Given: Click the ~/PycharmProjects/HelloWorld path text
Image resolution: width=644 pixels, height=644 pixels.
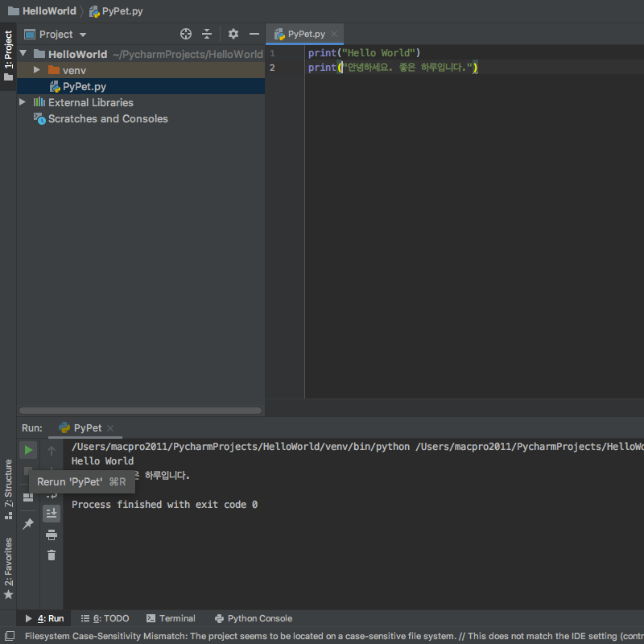Looking at the screenshot, I should [x=188, y=54].
